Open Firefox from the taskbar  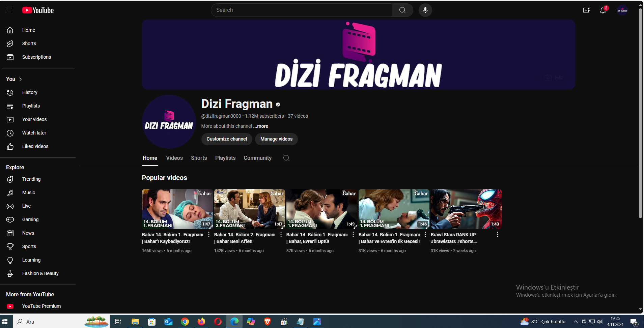201,322
